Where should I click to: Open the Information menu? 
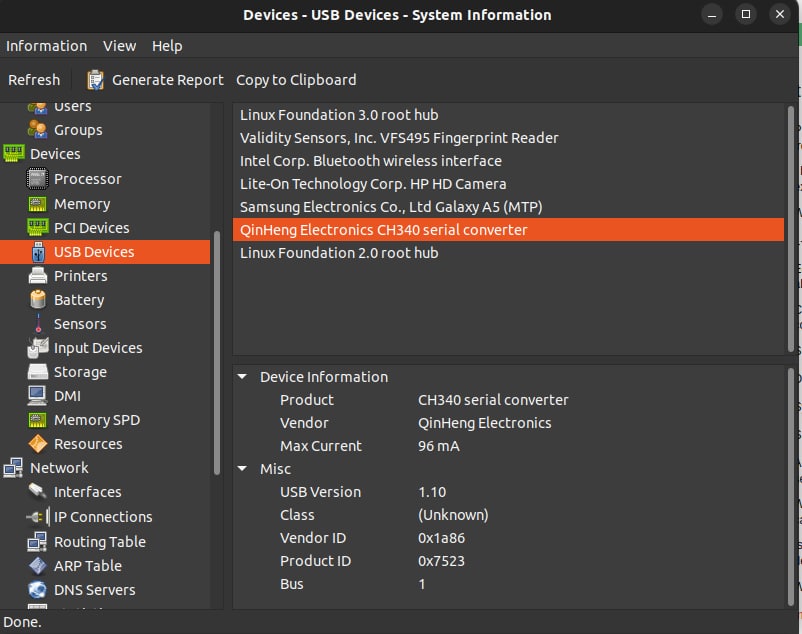[46, 46]
